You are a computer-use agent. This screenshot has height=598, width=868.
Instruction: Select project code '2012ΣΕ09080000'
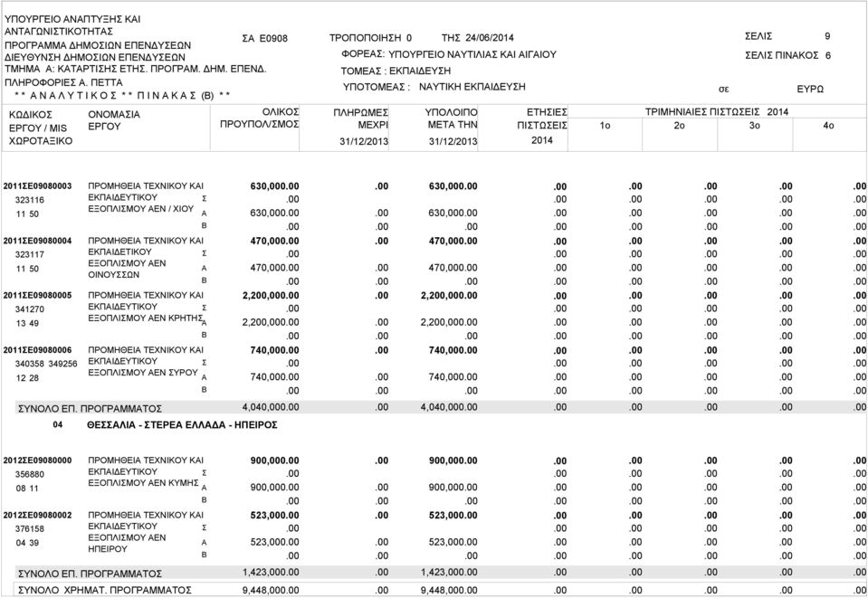38,460
